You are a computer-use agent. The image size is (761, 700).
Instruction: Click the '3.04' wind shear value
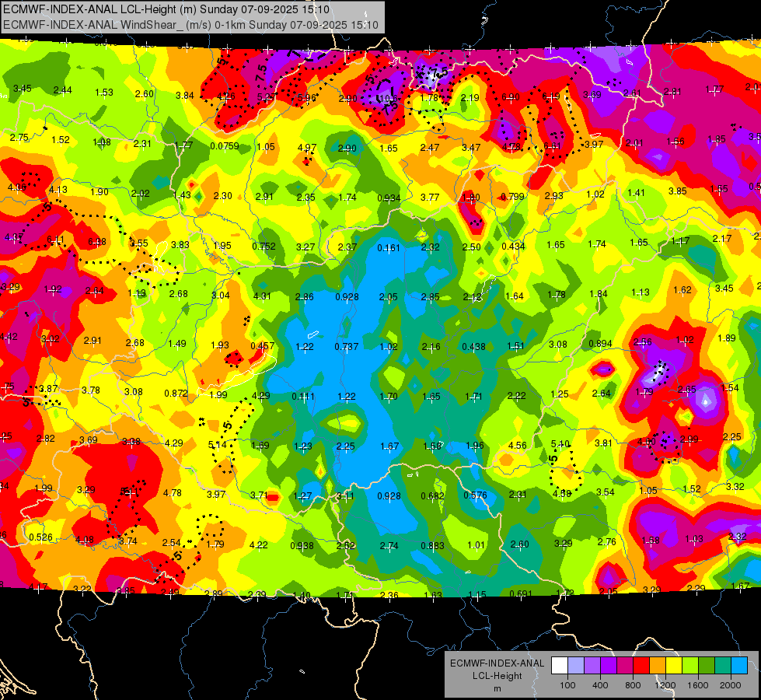coord(221,295)
